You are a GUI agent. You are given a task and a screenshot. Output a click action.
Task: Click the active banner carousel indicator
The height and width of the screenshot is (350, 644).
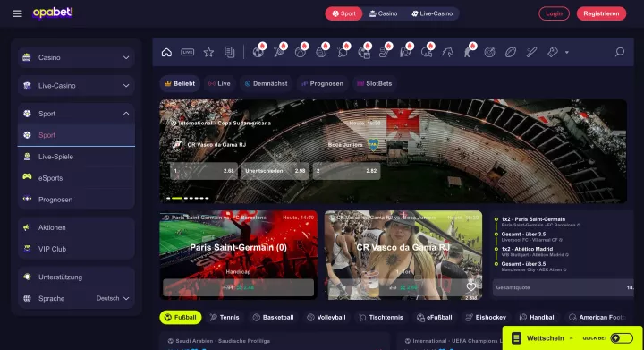click(177, 198)
